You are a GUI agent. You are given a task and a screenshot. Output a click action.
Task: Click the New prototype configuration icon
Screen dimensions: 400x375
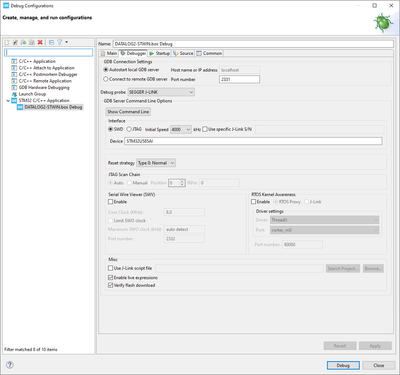tap(15, 42)
